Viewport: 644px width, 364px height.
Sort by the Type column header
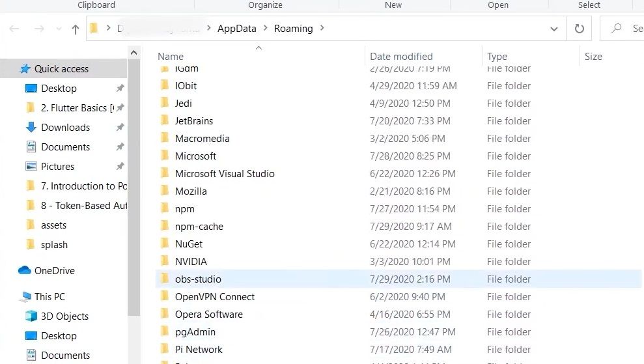(x=497, y=56)
